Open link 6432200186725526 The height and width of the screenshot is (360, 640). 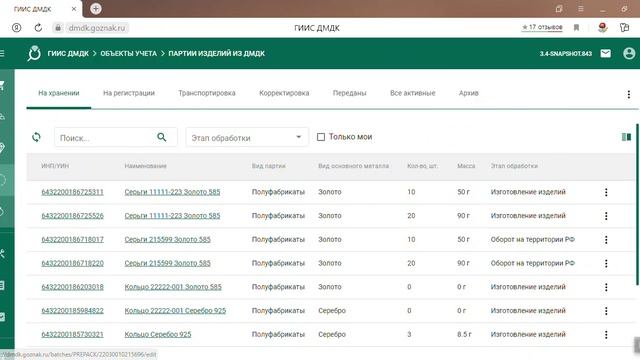(72, 216)
